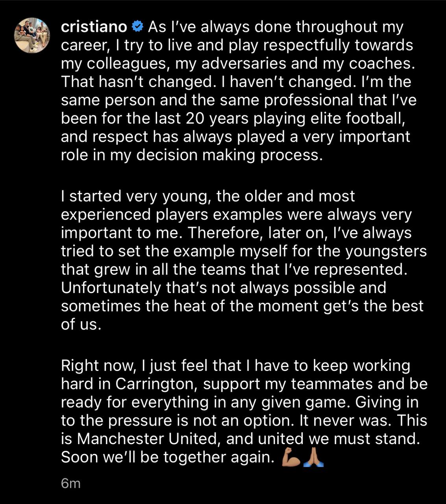Click the blue verified badge
This screenshot has height=504, width=446.
pyautogui.click(x=137, y=27)
